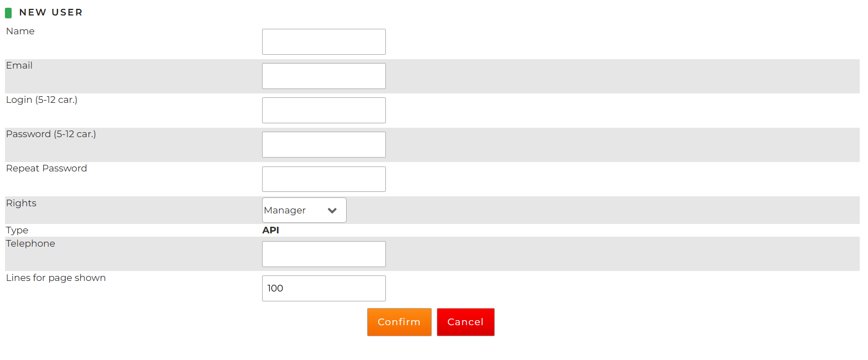Click the Repeat Password text box
Image resolution: width=868 pixels, height=360 pixels.
coord(324,179)
